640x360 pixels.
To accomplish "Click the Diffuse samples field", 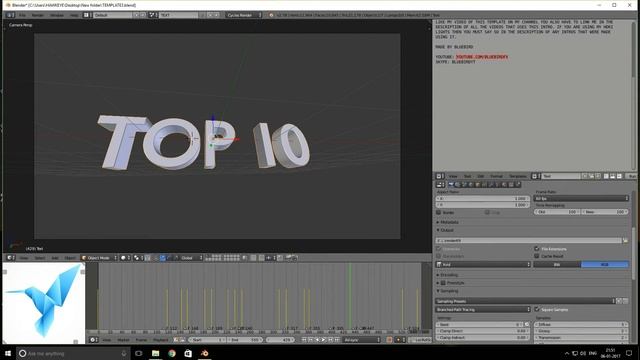I will point(581,324).
